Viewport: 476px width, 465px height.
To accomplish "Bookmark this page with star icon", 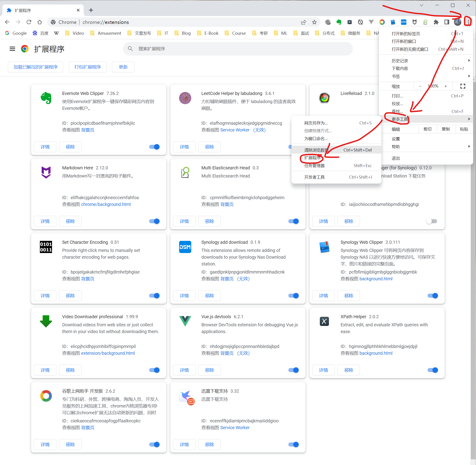I will click(314, 22).
